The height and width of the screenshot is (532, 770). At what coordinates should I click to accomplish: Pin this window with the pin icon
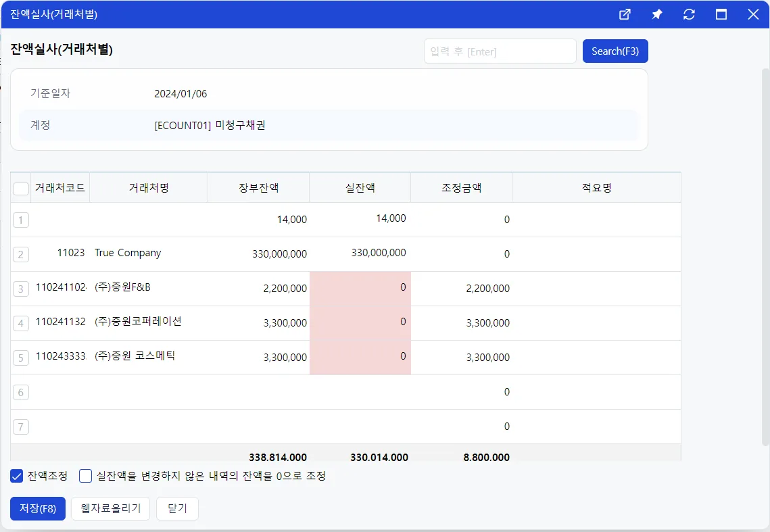pyautogui.click(x=656, y=14)
